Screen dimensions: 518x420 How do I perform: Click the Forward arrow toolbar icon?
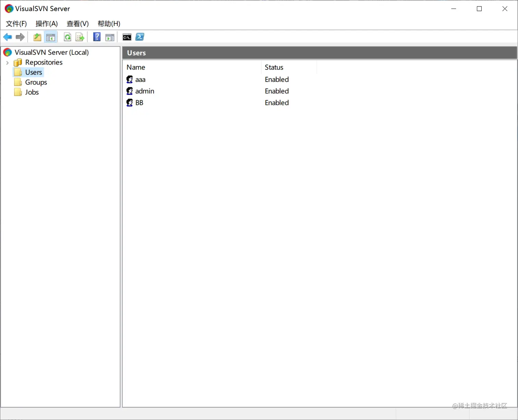(x=20, y=37)
